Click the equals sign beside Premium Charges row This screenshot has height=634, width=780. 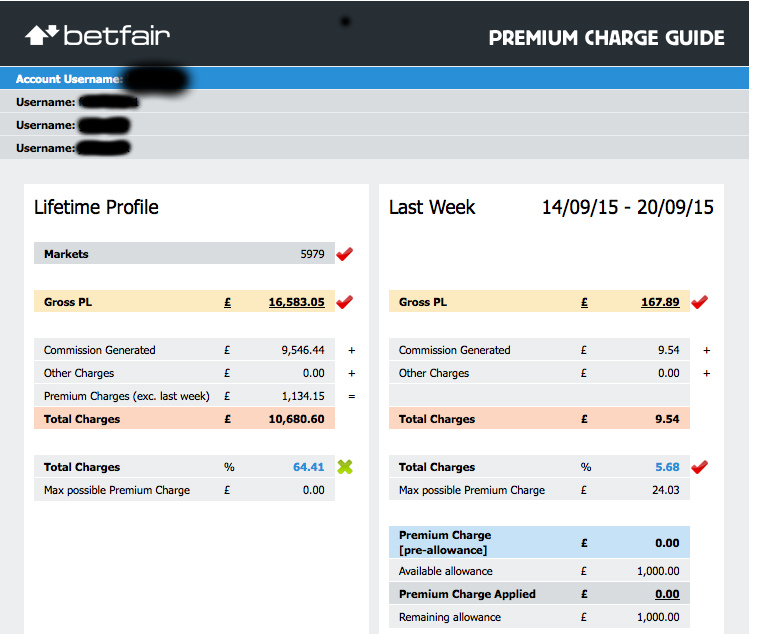click(352, 397)
